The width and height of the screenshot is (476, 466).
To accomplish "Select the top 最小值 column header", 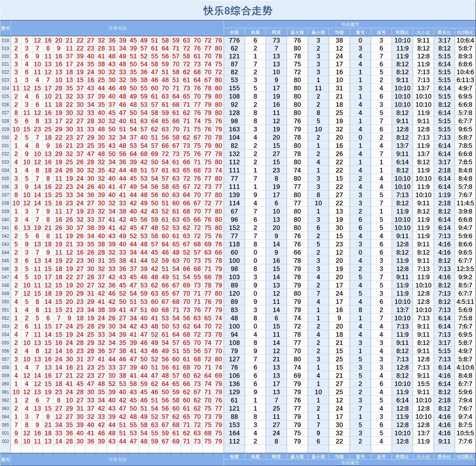I will [x=318, y=32].
